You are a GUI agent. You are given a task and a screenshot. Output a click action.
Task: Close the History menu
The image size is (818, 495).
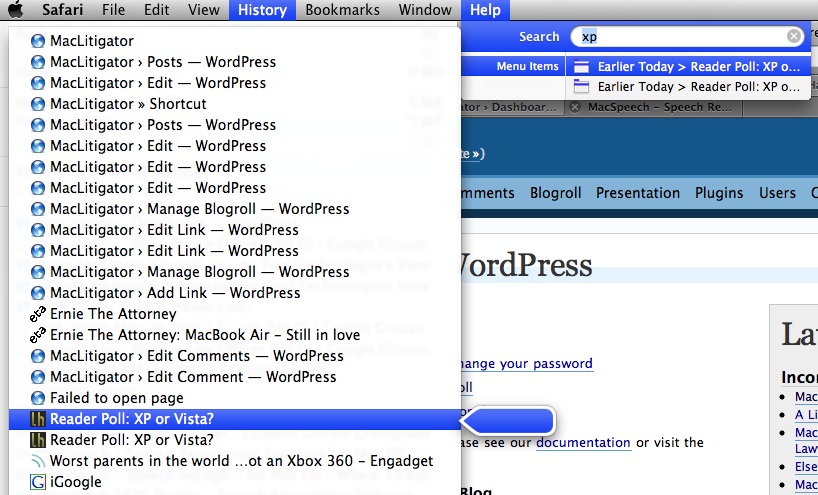pyautogui.click(x=262, y=9)
